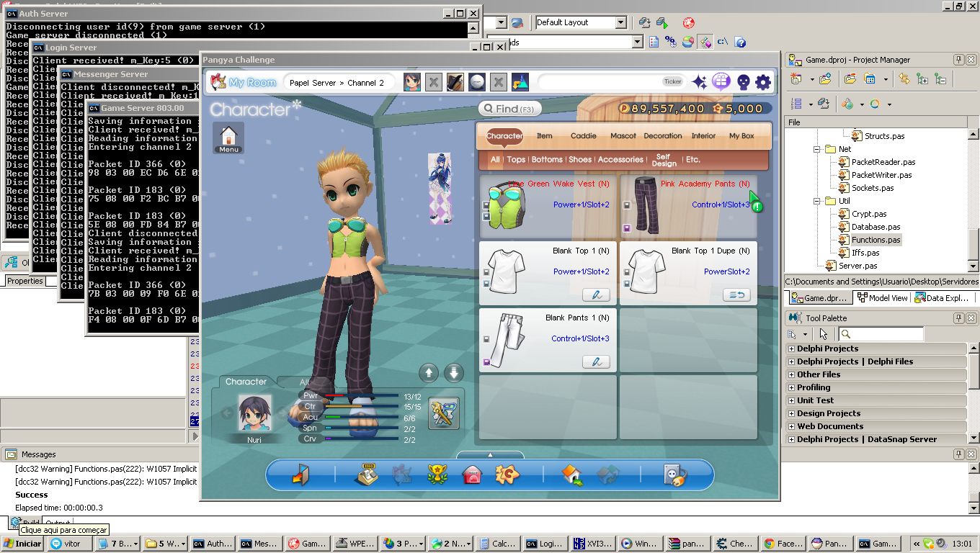Filter items by Shoes
The width and height of the screenshot is (980, 553).
[580, 160]
